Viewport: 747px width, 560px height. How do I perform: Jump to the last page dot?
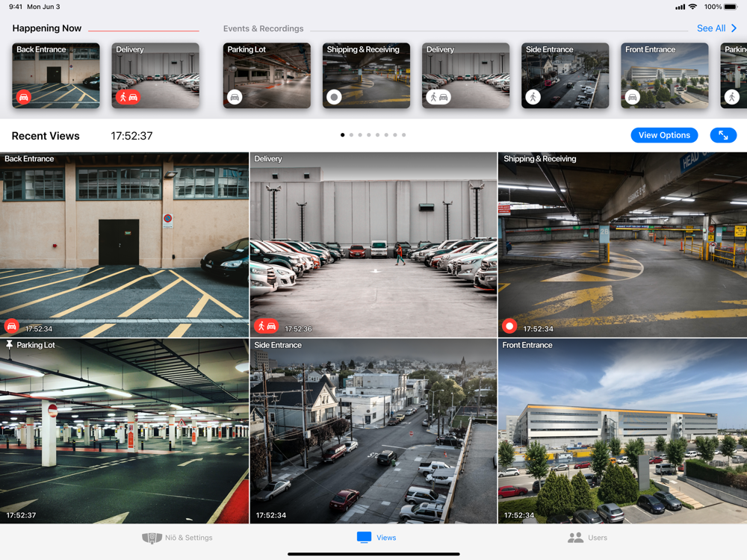(403, 134)
